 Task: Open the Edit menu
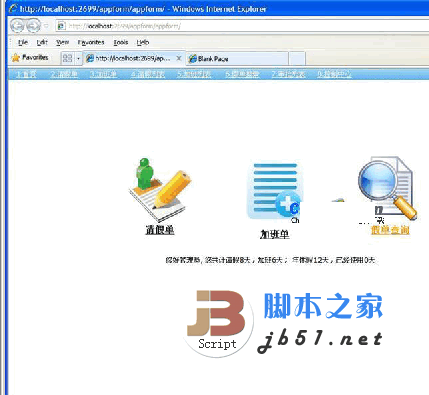[42, 42]
